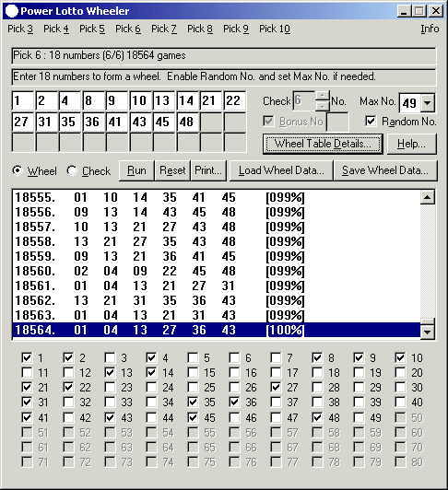Select game row 18558 in list
Screen dimensions: 448x490
point(217,241)
